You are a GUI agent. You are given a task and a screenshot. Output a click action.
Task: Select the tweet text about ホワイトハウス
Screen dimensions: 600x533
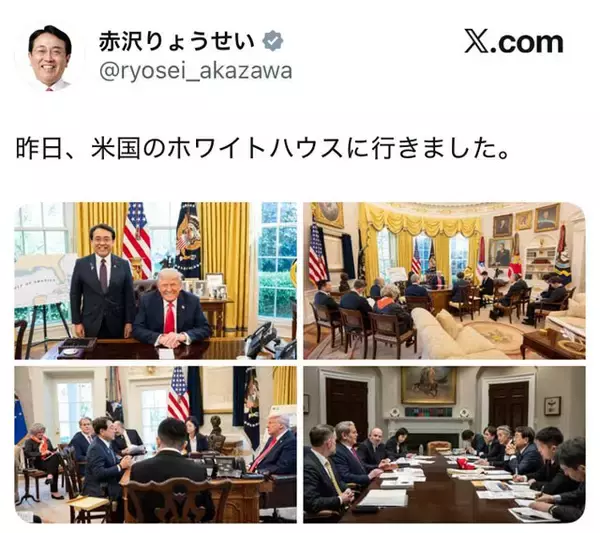(x=263, y=148)
